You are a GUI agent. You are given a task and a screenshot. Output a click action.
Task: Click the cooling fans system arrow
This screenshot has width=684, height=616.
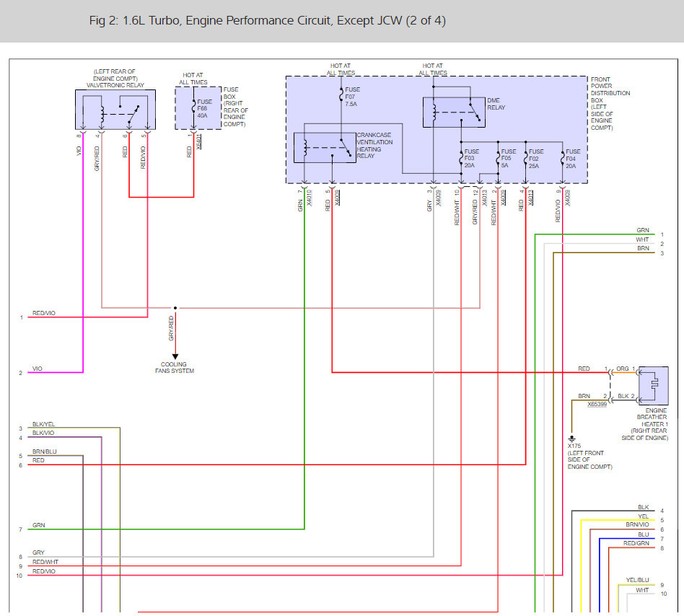pyautogui.click(x=175, y=356)
